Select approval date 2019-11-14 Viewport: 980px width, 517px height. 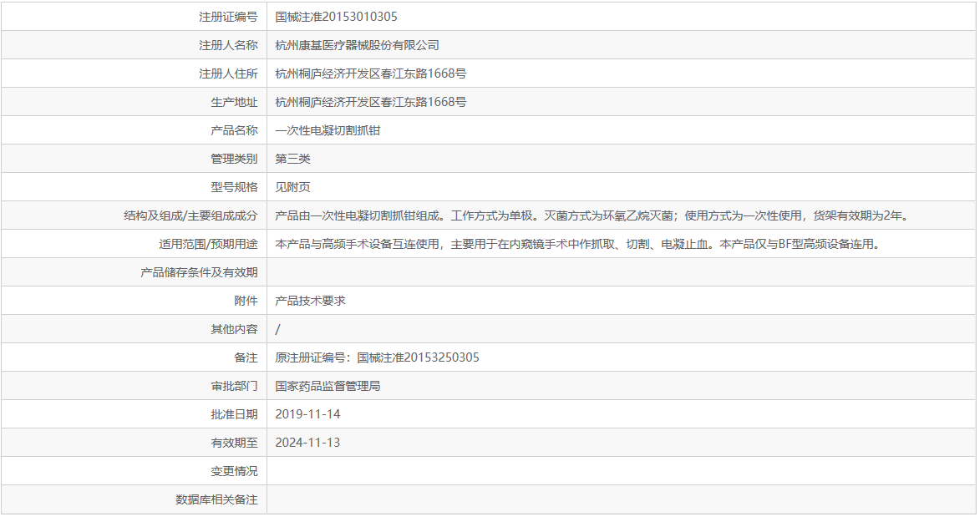point(307,414)
